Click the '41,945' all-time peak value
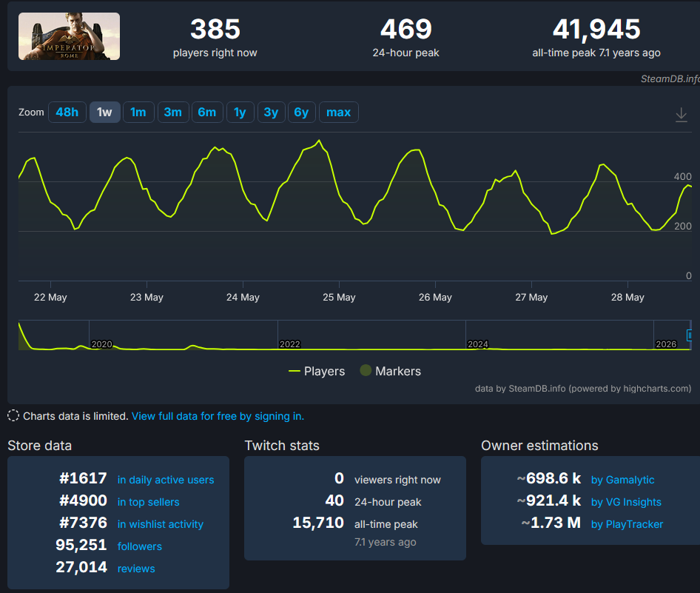The height and width of the screenshot is (593, 700). point(596,29)
